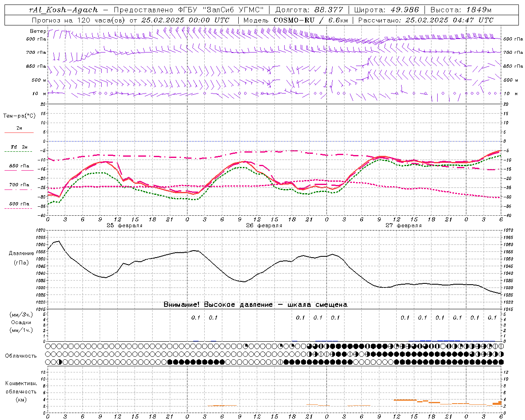This screenshot has height=420, width=525.
Task: Click the Td 2м dew point legend entry
Action: tap(19, 147)
